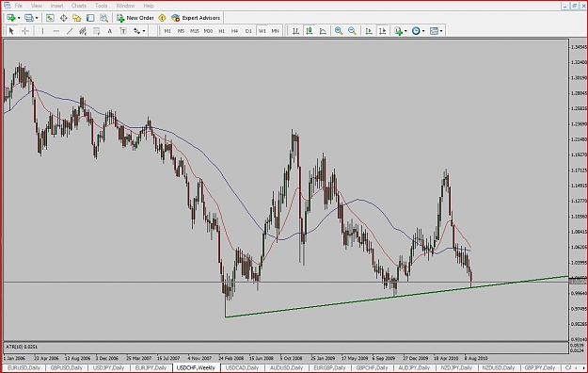This screenshot has width=588, height=373.
Task: Open the New Chart icon
Action: pos(10,18)
